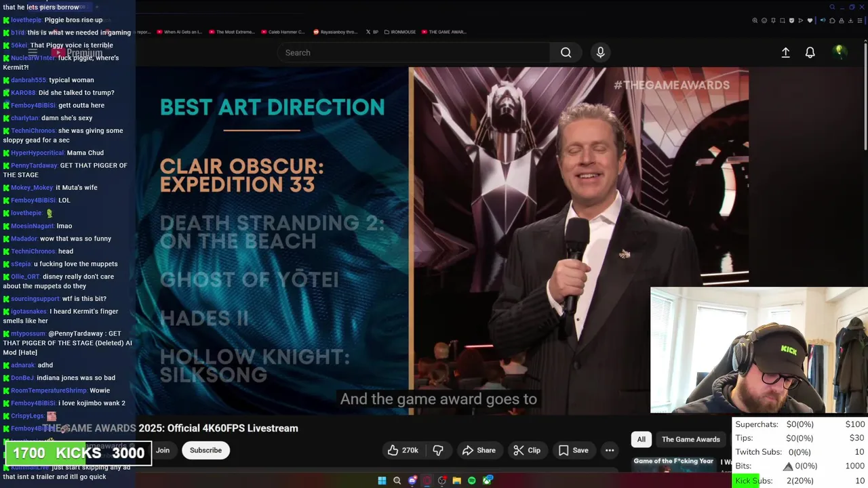
Task: Click the Kicks goal progress bar
Action: (78, 453)
